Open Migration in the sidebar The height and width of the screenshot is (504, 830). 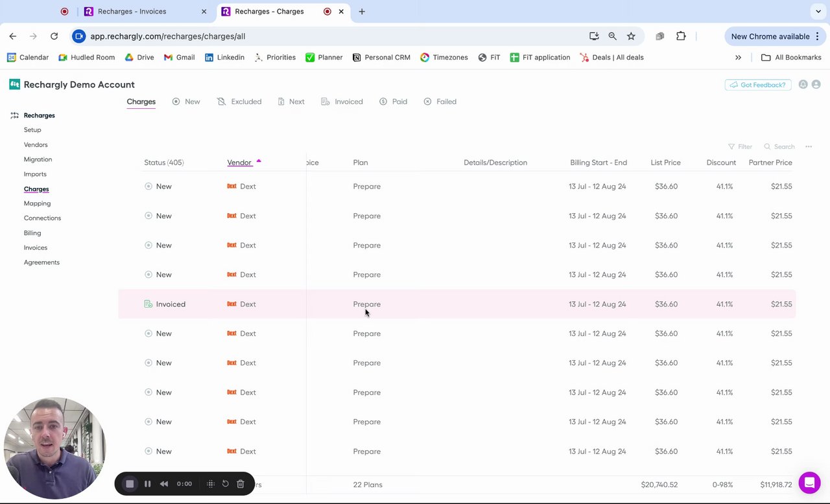[x=38, y=159]
